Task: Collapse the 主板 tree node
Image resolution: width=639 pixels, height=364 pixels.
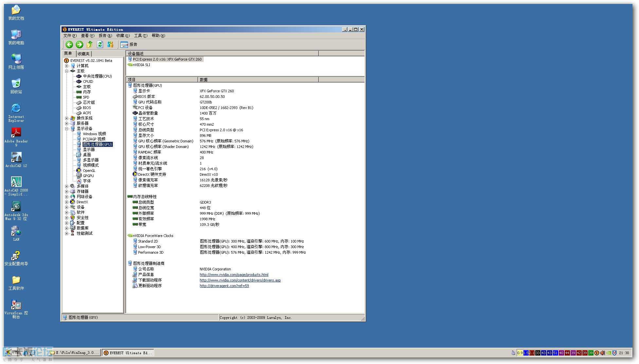Action: tap(66, 71)
